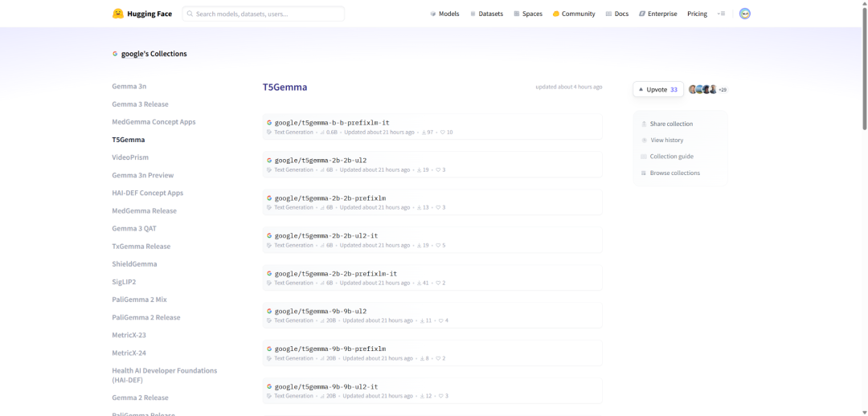Click the scrollbar down arrow

pos(864,411)
